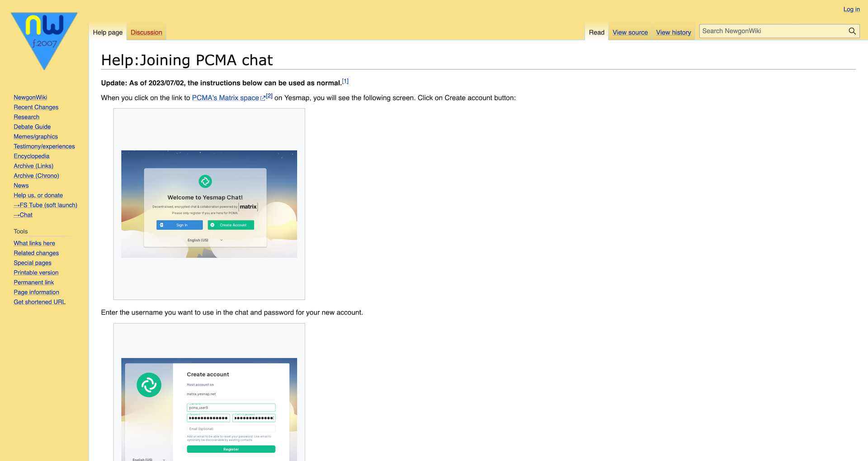Follow the PCMA's Matrix space link
The height and width of the screenshot is (461, 868).
225,98
